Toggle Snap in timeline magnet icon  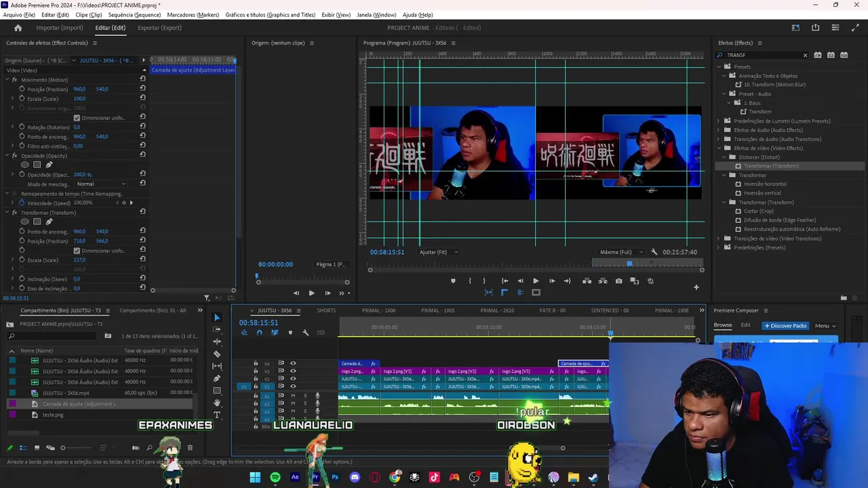259,333
